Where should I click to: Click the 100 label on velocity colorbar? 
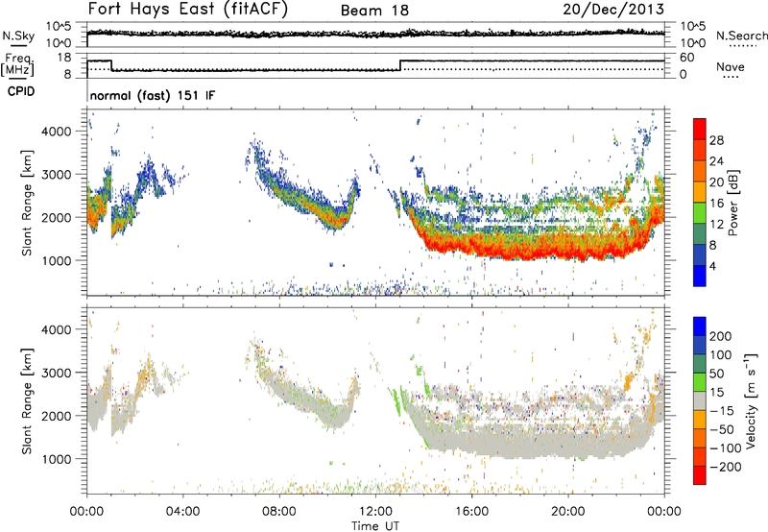tap(721, 355)
